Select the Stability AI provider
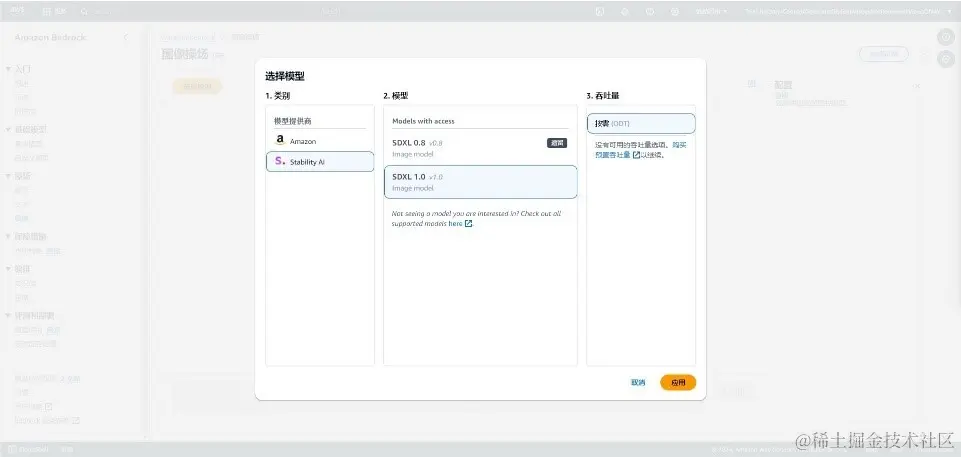This screenshot has width=961, height=457. click(x=319, y=162)
